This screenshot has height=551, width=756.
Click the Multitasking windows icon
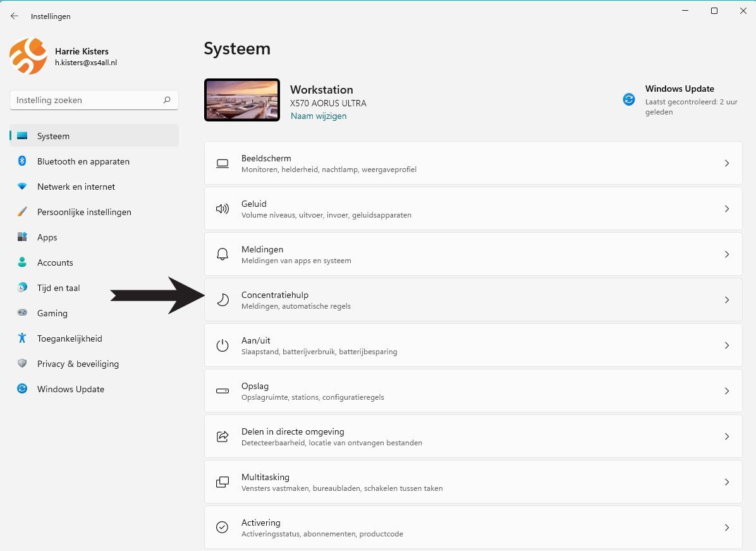[223, 482]
